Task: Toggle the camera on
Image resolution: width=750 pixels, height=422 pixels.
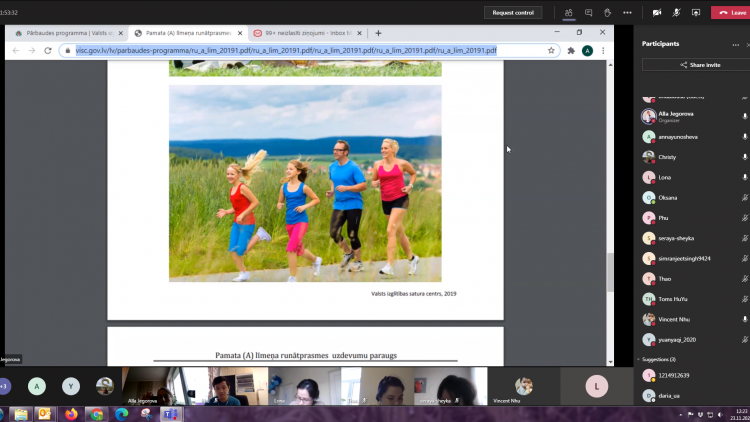Action: tap(657, 12)
